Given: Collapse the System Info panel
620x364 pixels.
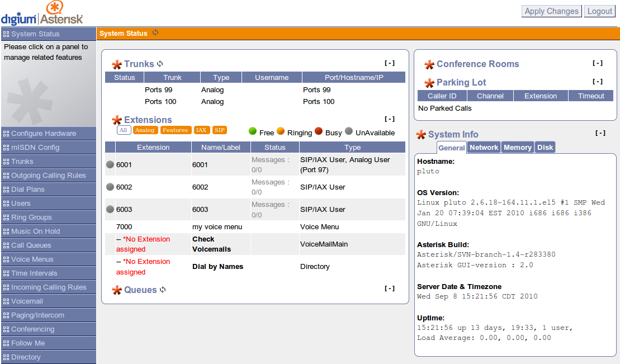Looking at the screenshot, I should (600, 133).
